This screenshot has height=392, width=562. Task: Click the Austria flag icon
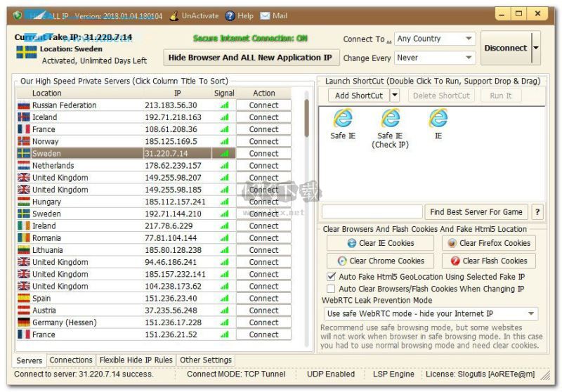(24, 311)
